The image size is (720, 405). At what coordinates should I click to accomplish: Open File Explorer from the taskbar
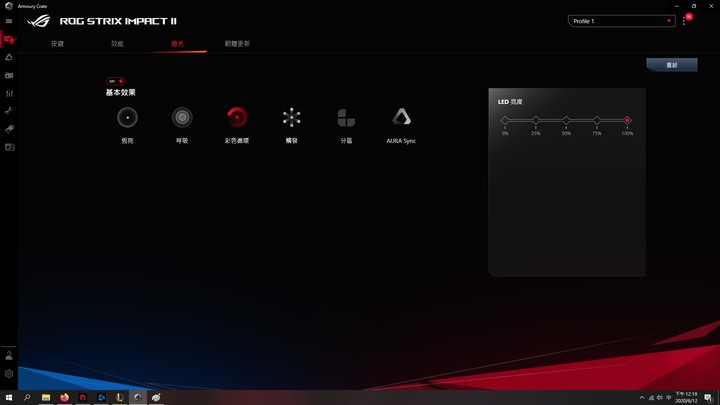[46, 397]
